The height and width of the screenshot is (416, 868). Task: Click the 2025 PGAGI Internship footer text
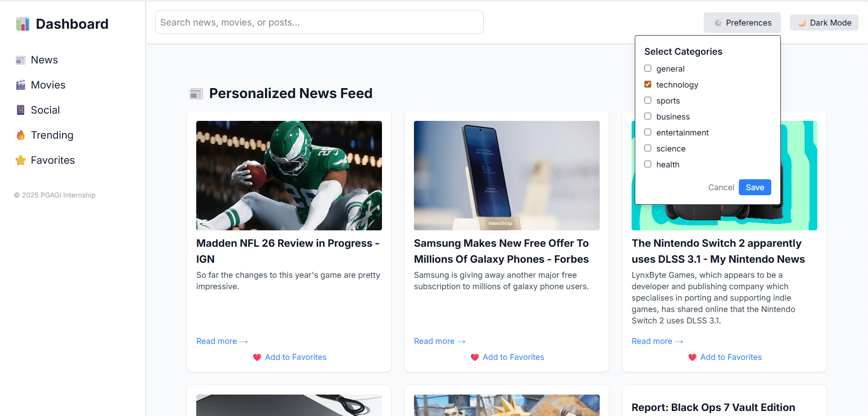pyautogui.click(x=55, y=195)
